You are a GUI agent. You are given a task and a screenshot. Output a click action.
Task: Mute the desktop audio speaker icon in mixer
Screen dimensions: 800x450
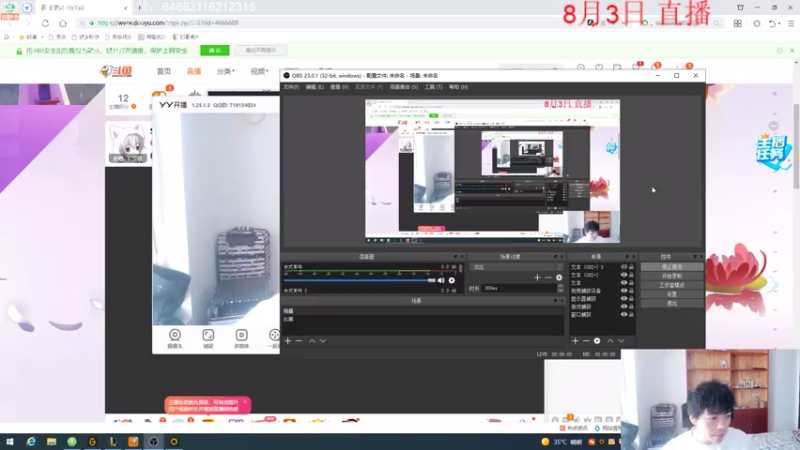pos(441,280)
